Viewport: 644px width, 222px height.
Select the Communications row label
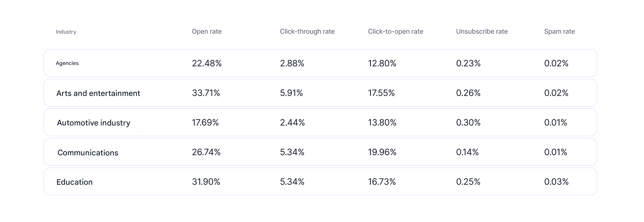coord(88,153)
